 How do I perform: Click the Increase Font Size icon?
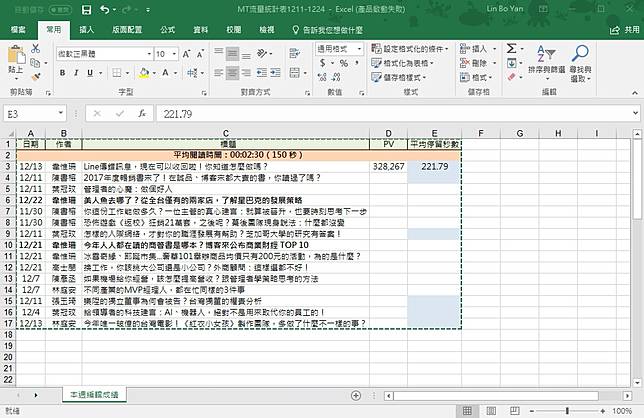point(187,53)
